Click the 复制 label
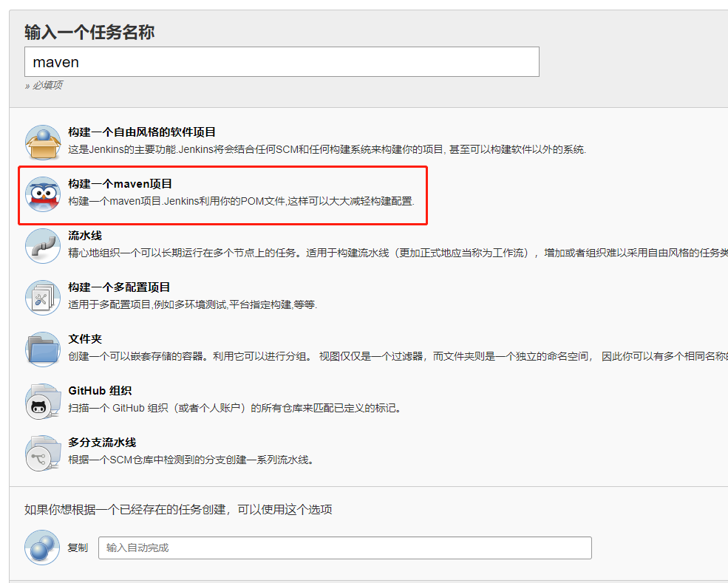Viewport: 728px width, 583px height. coord(78,548)
